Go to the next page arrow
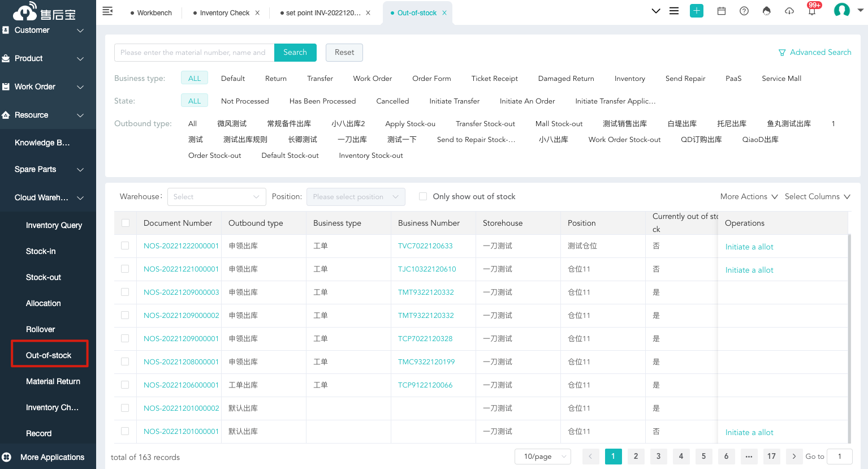The height and width of the screenshot is (469, 868). [x=794, y=457]
